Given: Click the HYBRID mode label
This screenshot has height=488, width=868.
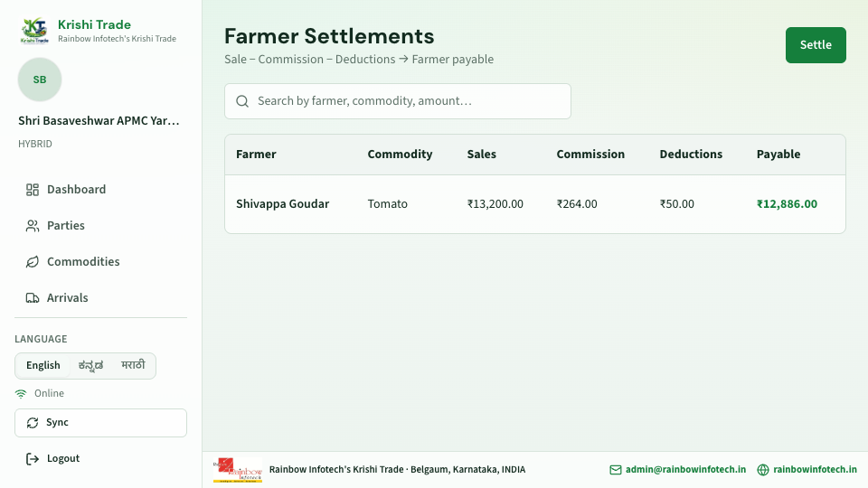Looking at the screenshot, I should 35,145.
